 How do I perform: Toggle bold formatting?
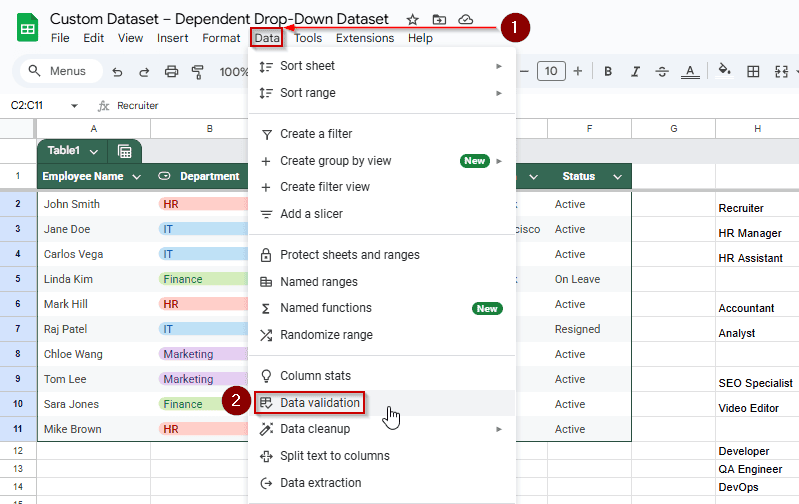coord(607,71)
